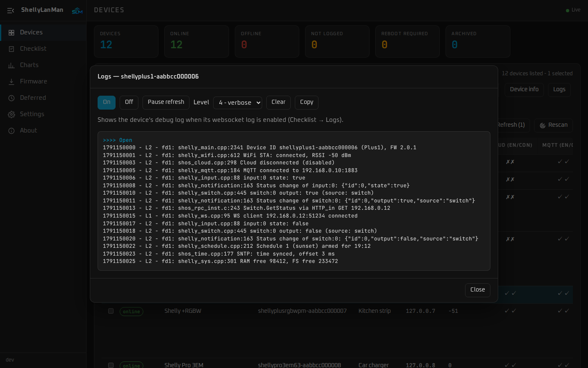Click the Charts bar-graph icon
This screenshot has height=368, width=588.
click(x=11, y=65)
